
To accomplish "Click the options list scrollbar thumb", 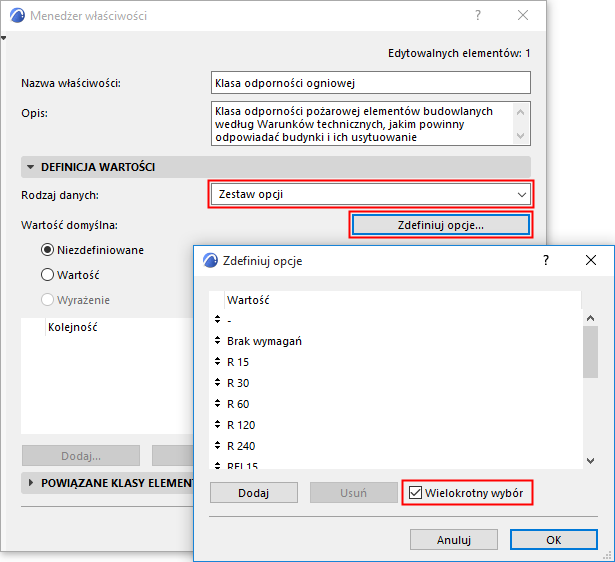I will pos(590,352).
